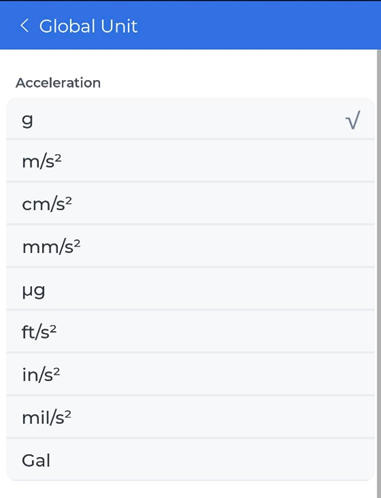The height and width of the screenshot is (498, 381).
Task: Pick mm/s² from the unit list
Action: point(190,246)
